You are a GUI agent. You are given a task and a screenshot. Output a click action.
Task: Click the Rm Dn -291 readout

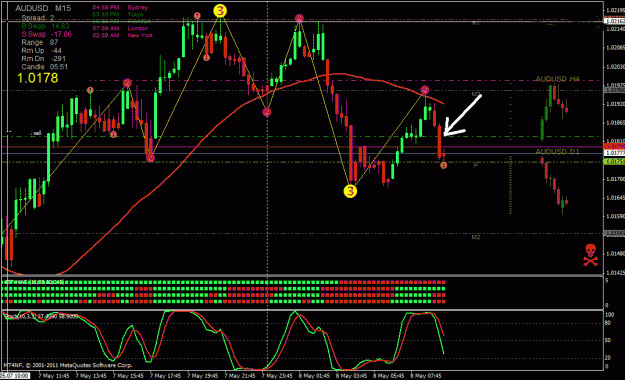pos(43,59)
